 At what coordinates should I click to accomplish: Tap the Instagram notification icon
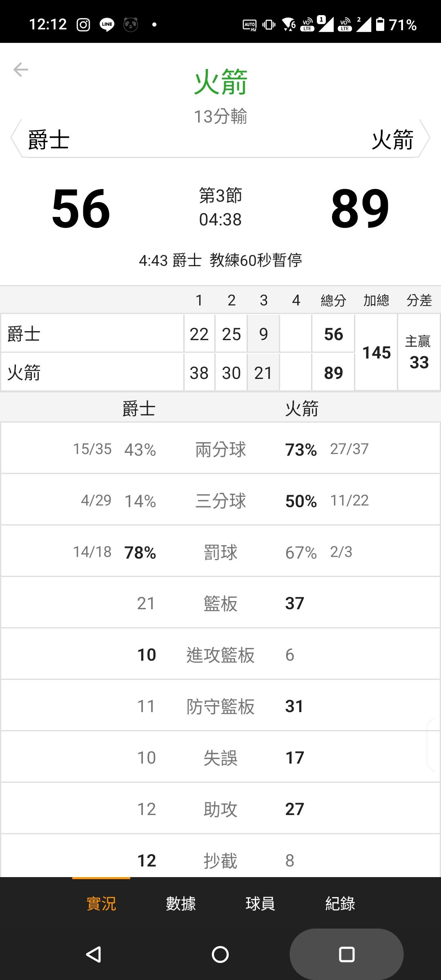click(x=83, y=25)
